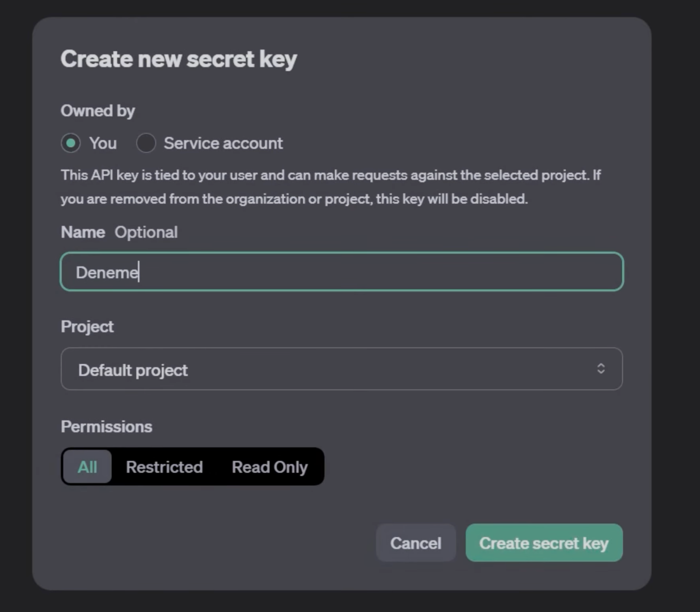
Task: Click the 'Project' section heading
Action: (x=87, y=326)
